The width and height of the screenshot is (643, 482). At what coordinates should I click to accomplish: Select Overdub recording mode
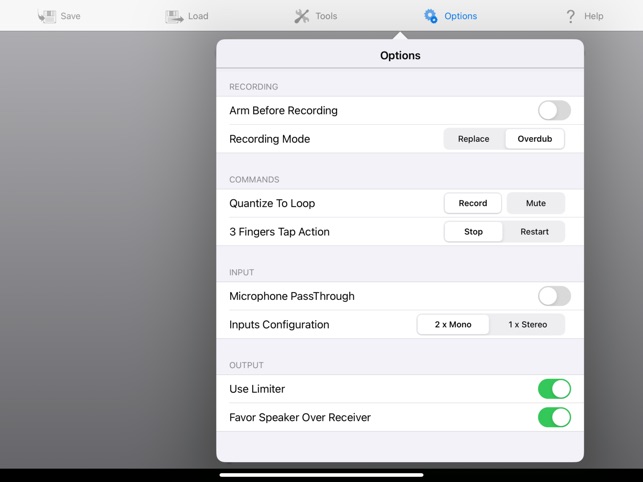[535, 139]
